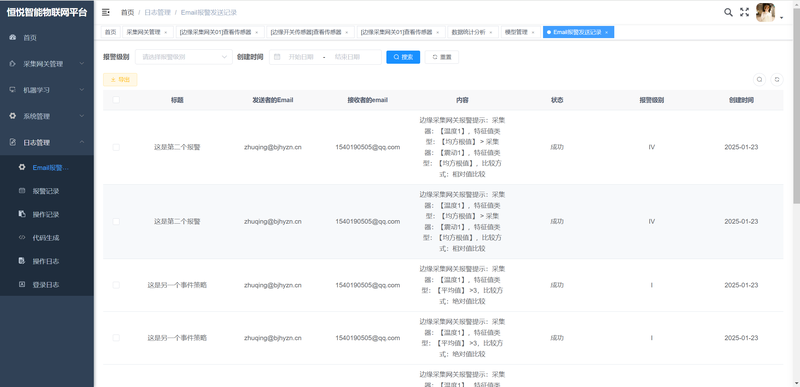Click the 恒悦智能物联网平台 platform title
Screen dimensions: 800x387
point(46,13)
